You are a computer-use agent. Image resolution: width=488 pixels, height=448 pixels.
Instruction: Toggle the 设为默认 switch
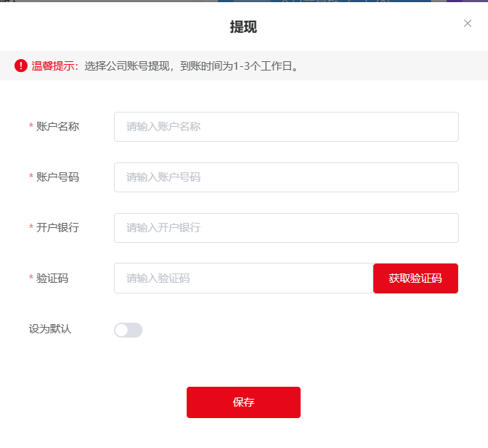128,330
